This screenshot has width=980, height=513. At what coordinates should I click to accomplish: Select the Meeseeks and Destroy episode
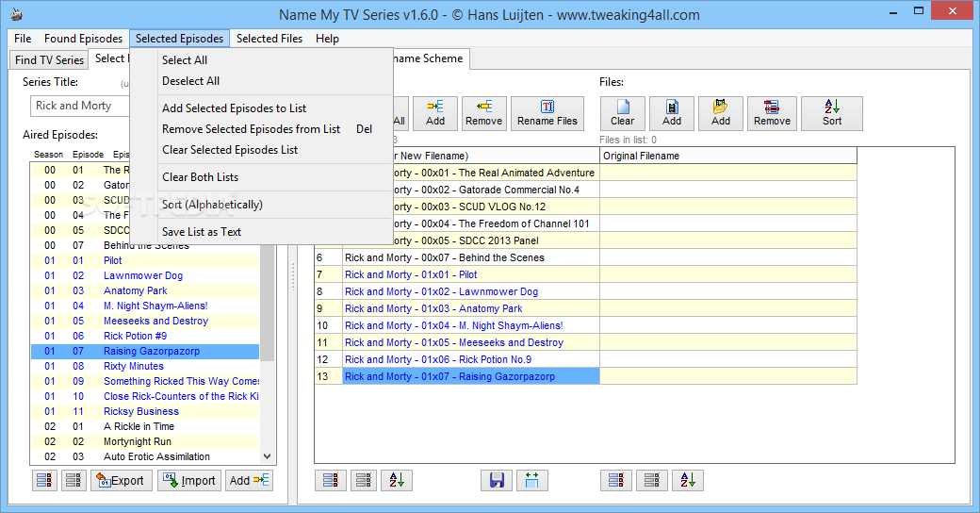point(145,321)
